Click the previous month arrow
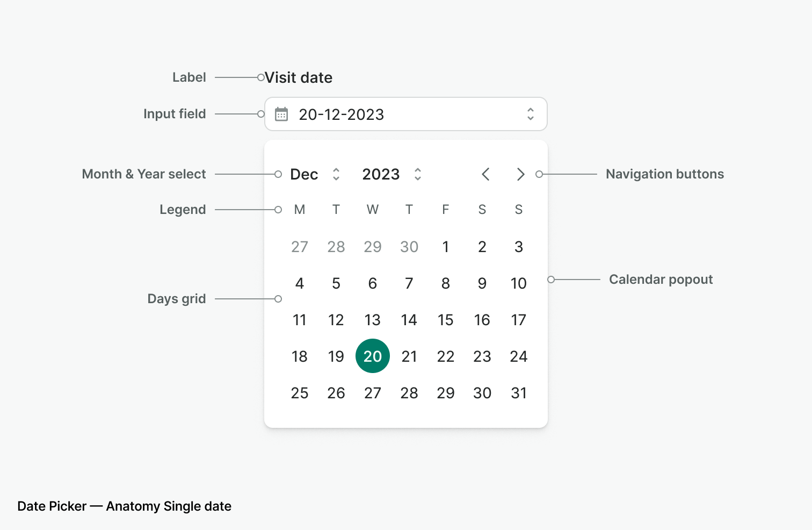Image resolution: width=812 pixels, height=530 pixels. click(x=485, y=174)
